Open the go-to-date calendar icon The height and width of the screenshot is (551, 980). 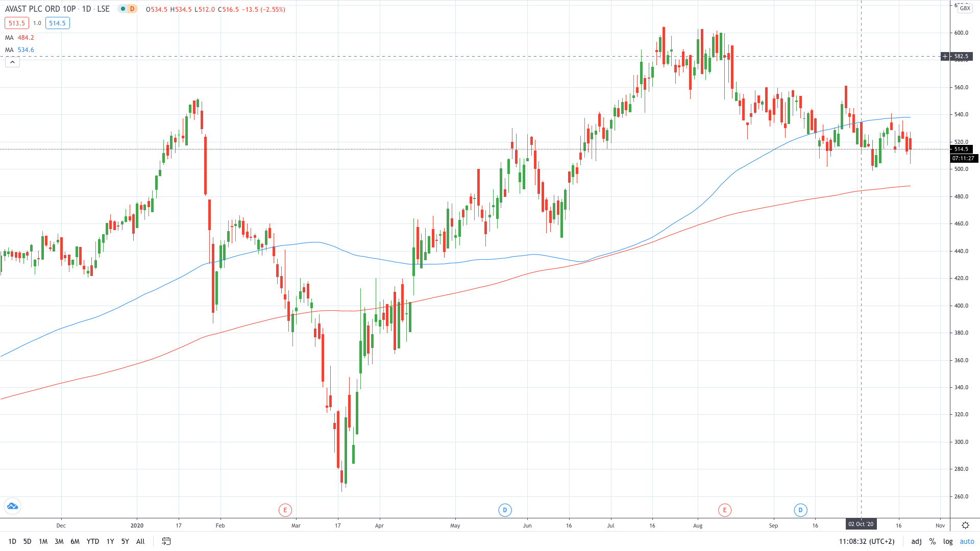pyautogui.click(x=166, y=541)
